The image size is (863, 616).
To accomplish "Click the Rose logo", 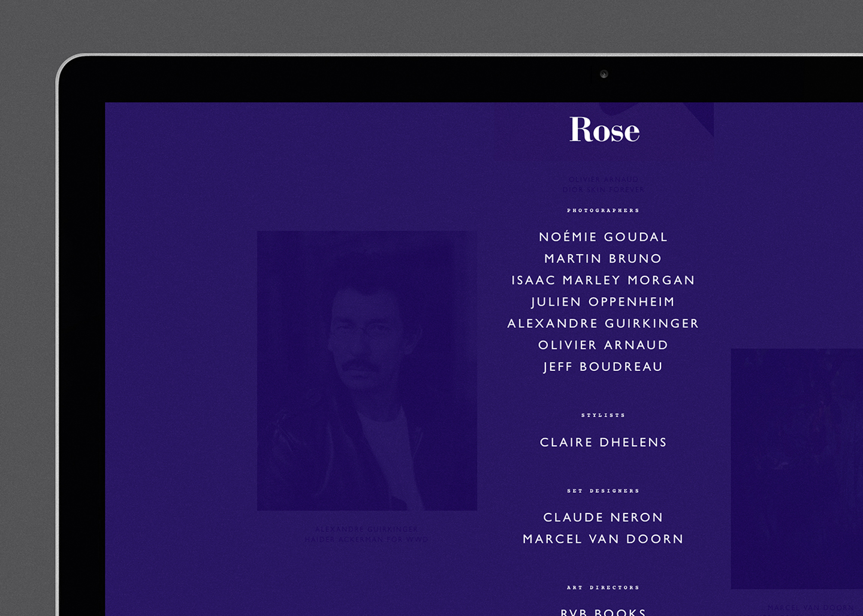I will (604, 130).
